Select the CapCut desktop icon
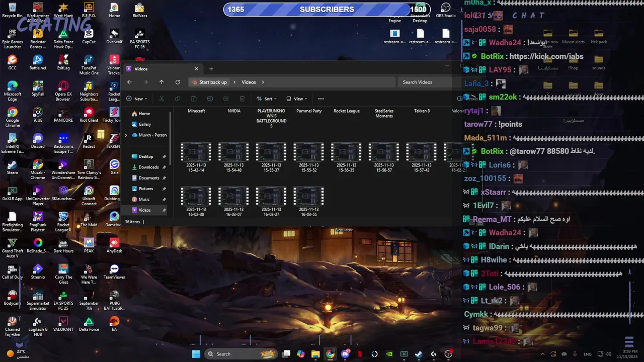 click(89, 36)
